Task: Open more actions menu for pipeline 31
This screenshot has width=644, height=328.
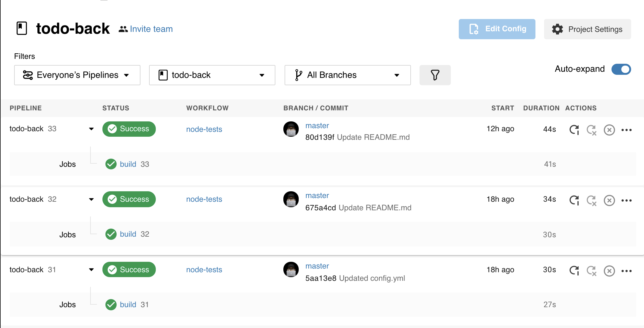Action: [626, 271]
